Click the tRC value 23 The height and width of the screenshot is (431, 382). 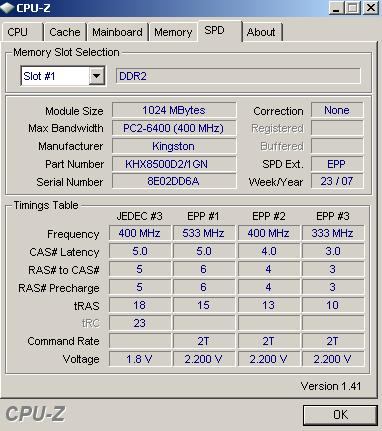coord(140,323)
